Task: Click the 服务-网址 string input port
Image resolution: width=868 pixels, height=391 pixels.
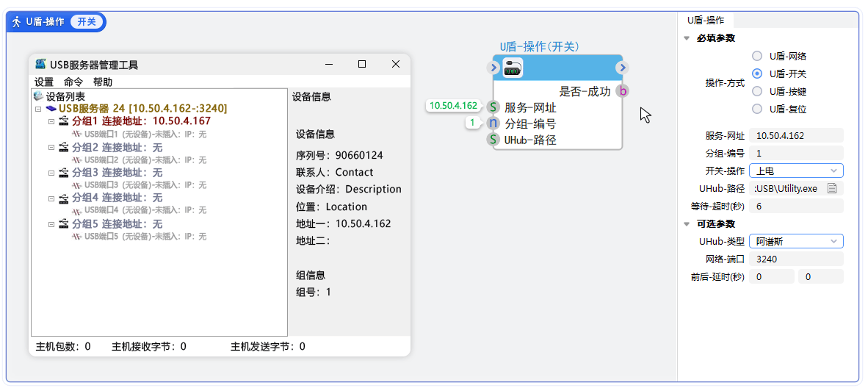Action: (x=493, y=107)
